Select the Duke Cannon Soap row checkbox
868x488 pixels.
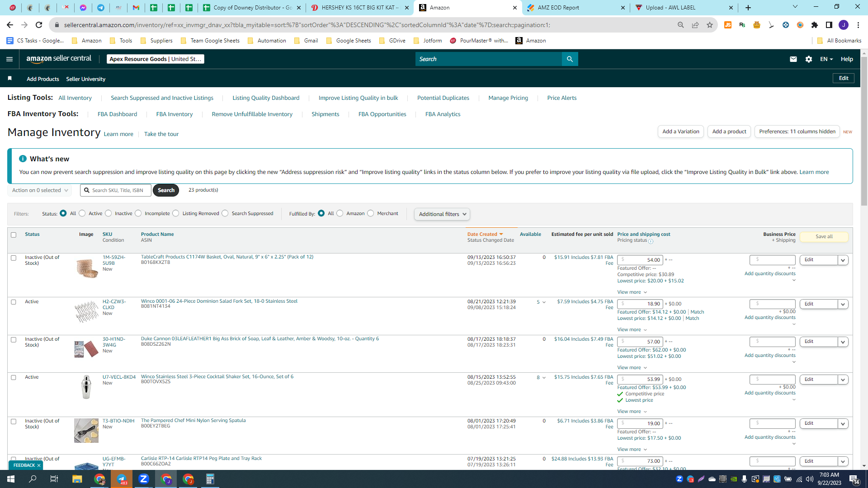point(14,340)
